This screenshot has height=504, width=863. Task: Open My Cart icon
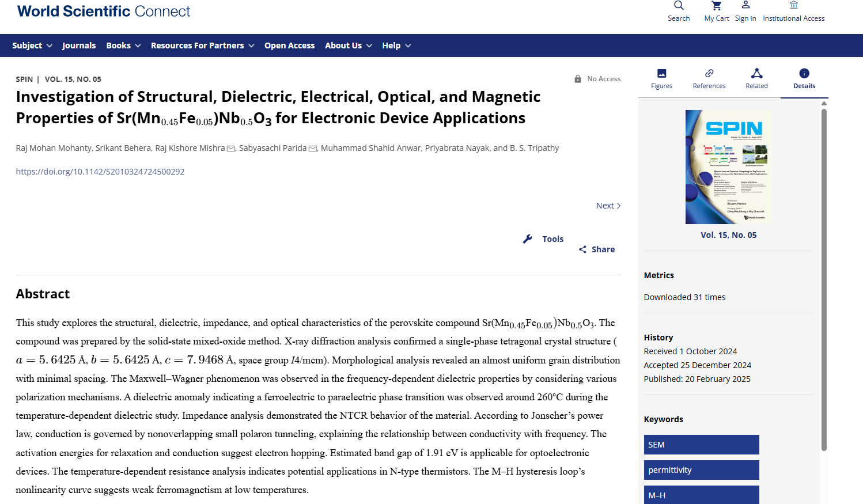[x=717, y=6]
